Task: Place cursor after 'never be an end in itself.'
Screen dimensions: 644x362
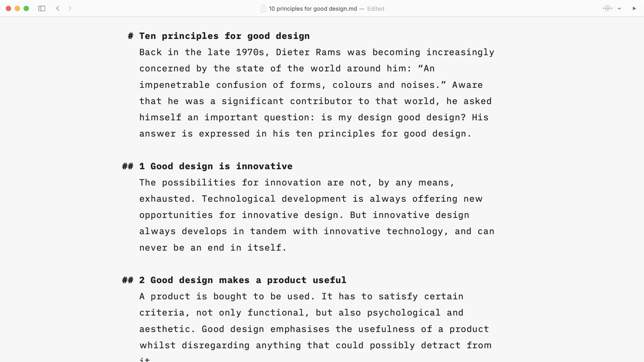Action: tap(287, 247)
